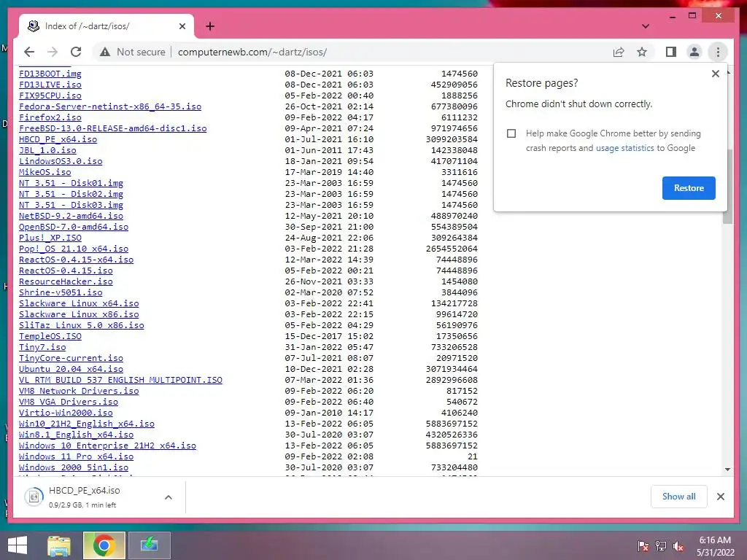The width and height of the screenshot is (747, 560).
Task: Expand HBCD_PE_x64.iso download options
Action: click(169, 497)
